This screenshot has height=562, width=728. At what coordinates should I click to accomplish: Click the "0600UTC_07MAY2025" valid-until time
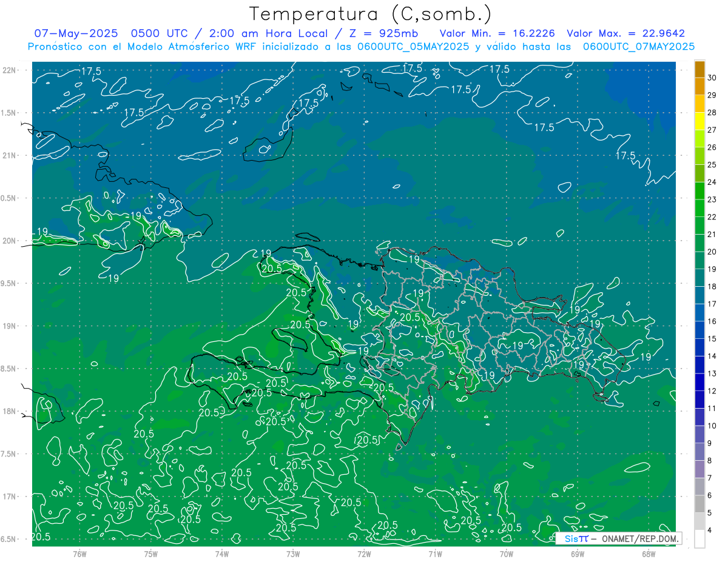point(638,46)
